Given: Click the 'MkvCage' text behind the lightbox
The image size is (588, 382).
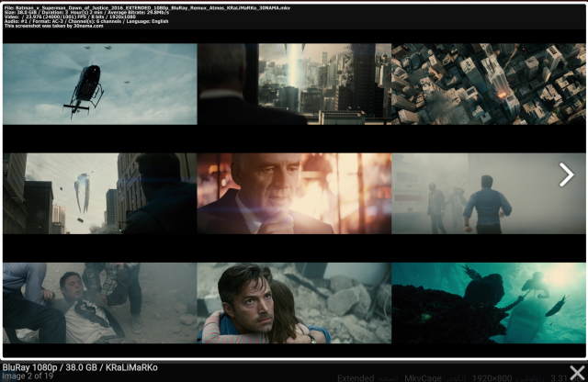Looking at the screenshot, I should coord(423,377).
